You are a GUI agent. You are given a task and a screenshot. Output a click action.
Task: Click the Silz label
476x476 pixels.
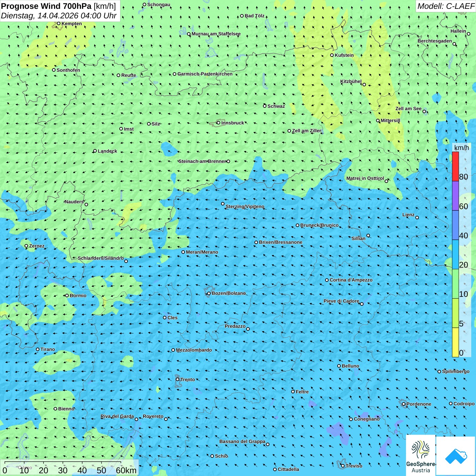[156, 124]
